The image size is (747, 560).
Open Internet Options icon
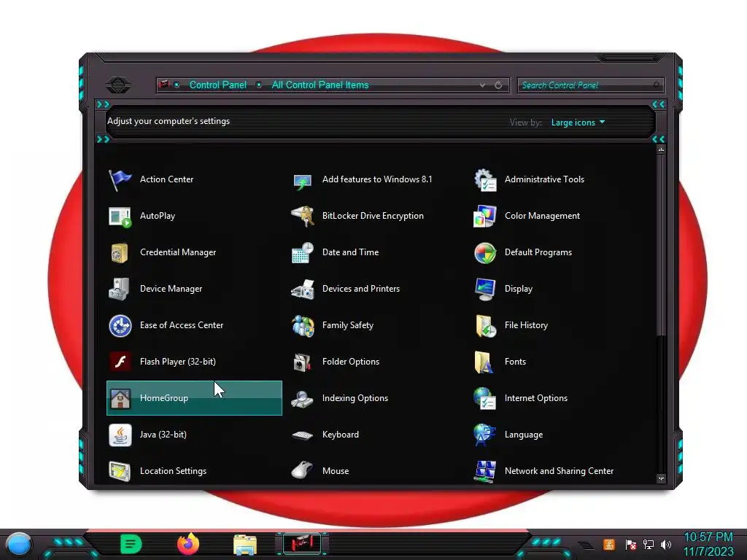click(485, 399)
